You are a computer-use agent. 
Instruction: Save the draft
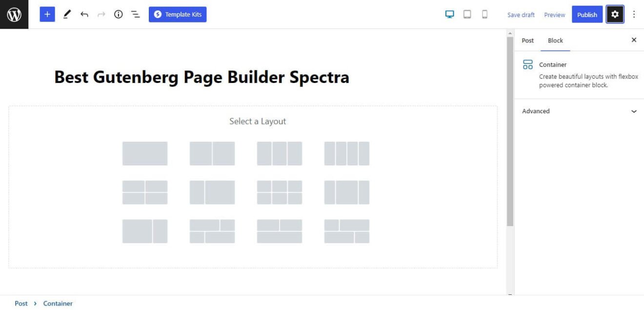pyautogui.click(x=520, y=15)
